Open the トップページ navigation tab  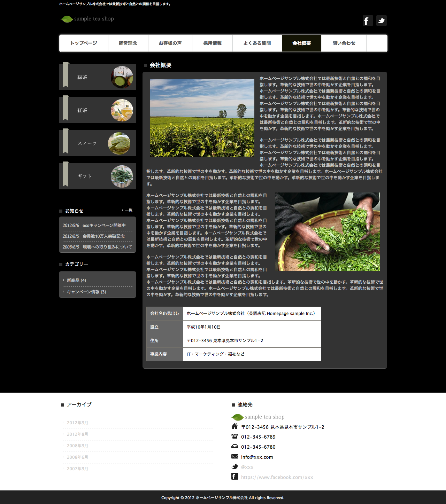point(84,43)
